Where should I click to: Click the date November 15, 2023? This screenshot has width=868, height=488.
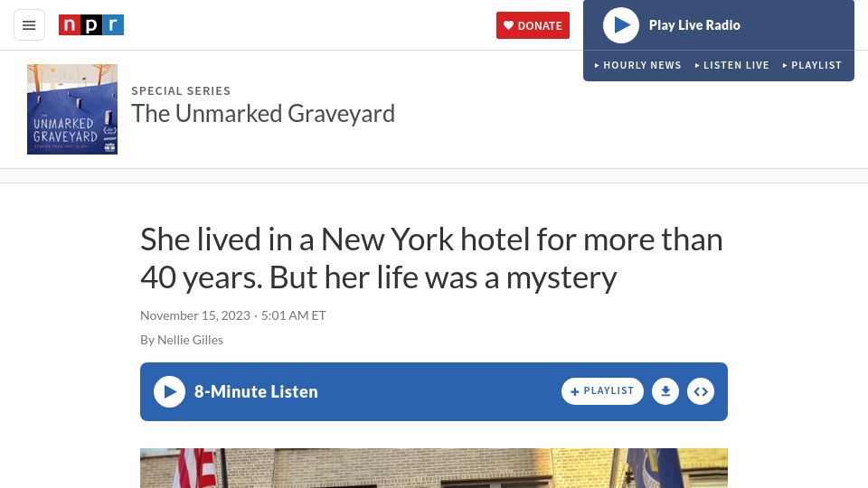coord(195,315)
